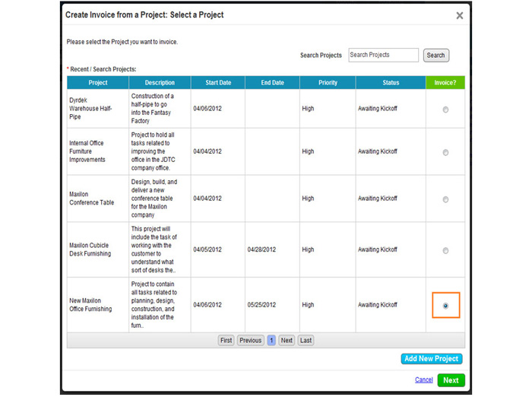Viewport: 532px width, 397px height.
Task: Click 'Internal Office Furniture Improvements' project name
Action: (87, 151)
